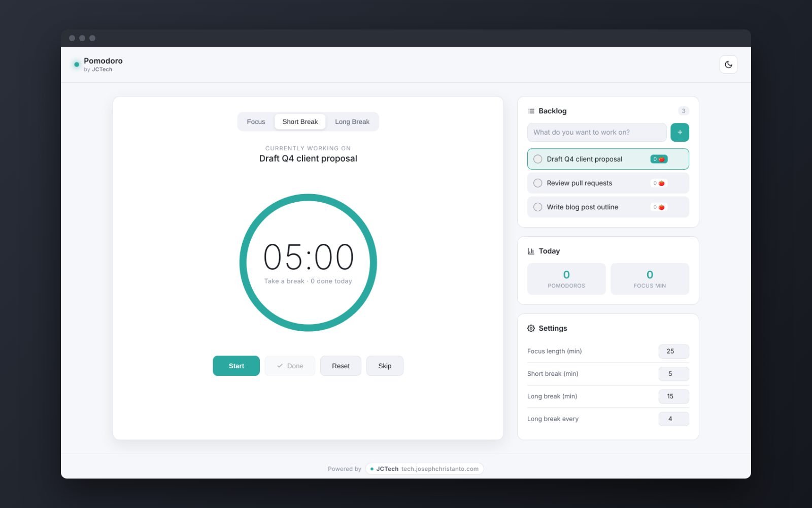
Task: Select the Write blog post outline row
Action: 608,207
